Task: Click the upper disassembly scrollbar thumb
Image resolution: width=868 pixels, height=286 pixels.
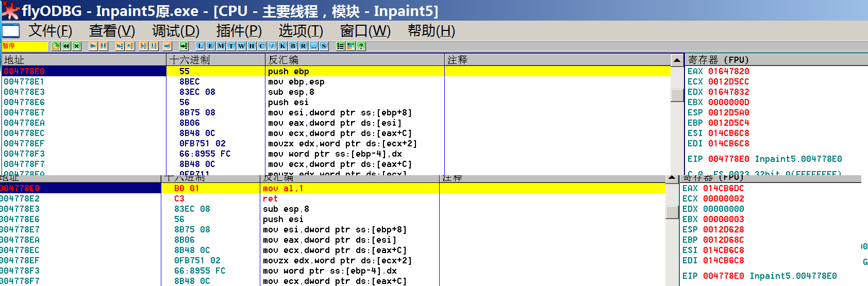Action: [x=677, y=95]
